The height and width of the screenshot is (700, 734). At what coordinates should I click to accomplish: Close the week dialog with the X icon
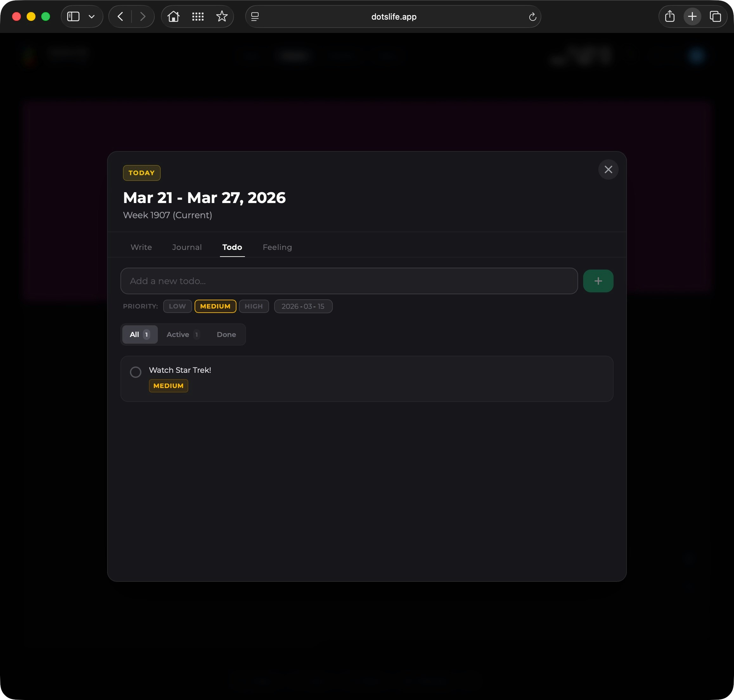click(x=608, y=170)
